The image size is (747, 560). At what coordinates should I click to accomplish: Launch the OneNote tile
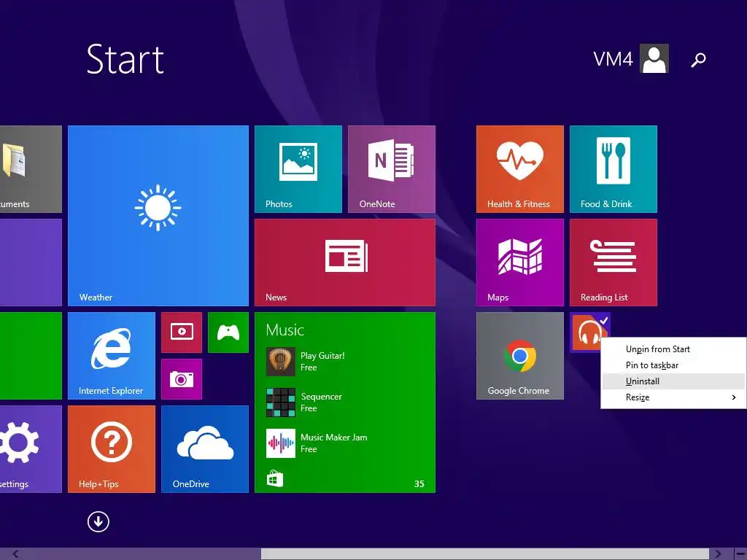click(392, 169)
